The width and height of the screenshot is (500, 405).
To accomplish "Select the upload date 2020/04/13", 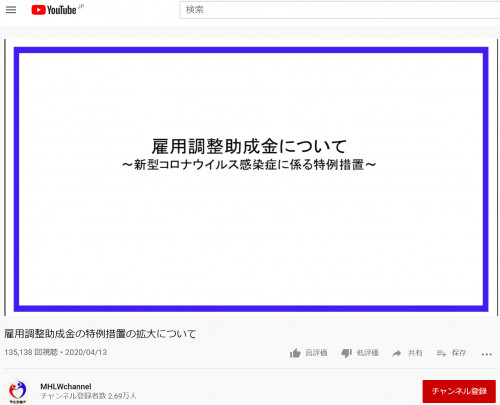I will point(86,352).
